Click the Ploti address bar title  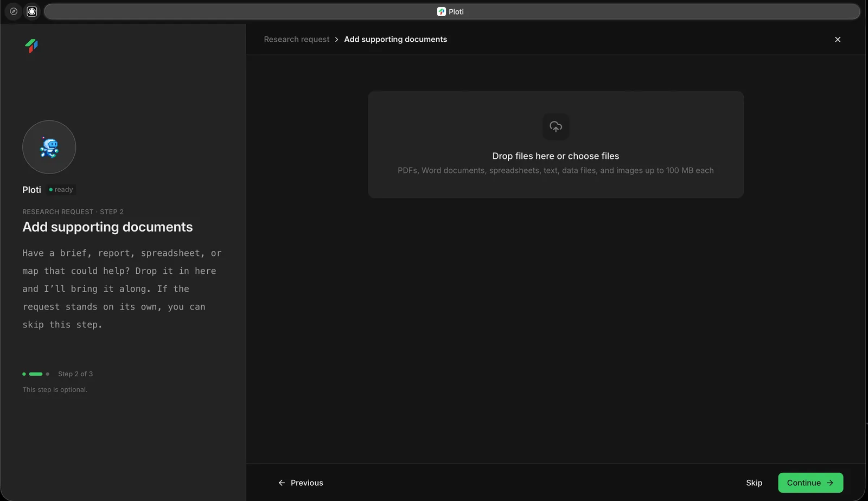[450, 11]
